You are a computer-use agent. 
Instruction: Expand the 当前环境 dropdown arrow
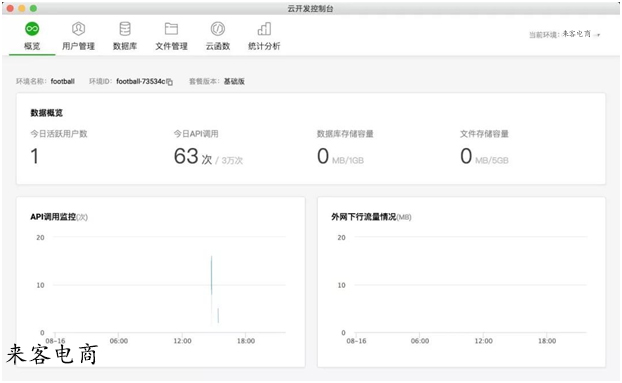(x=598, y=35)
